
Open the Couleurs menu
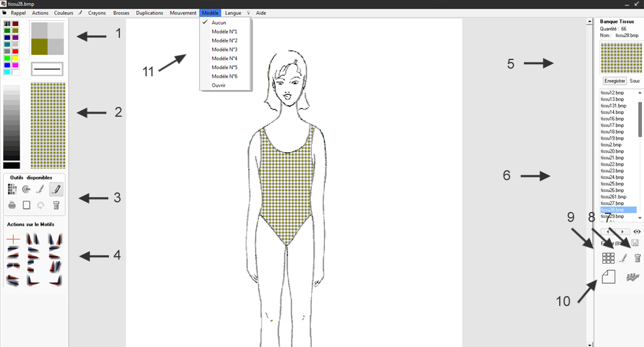63,13
